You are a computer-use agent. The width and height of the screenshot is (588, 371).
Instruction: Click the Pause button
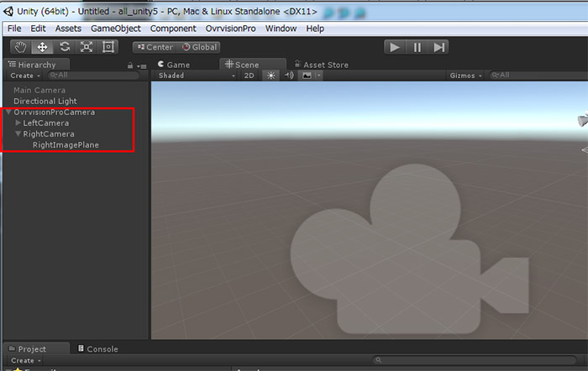pyautogui.click(x=417, y=47)
